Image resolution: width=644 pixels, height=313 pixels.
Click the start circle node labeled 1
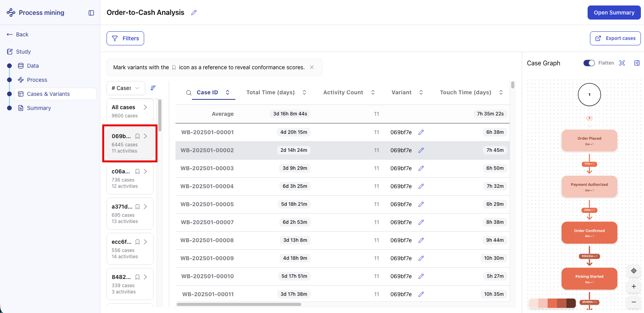coord(589,95)
